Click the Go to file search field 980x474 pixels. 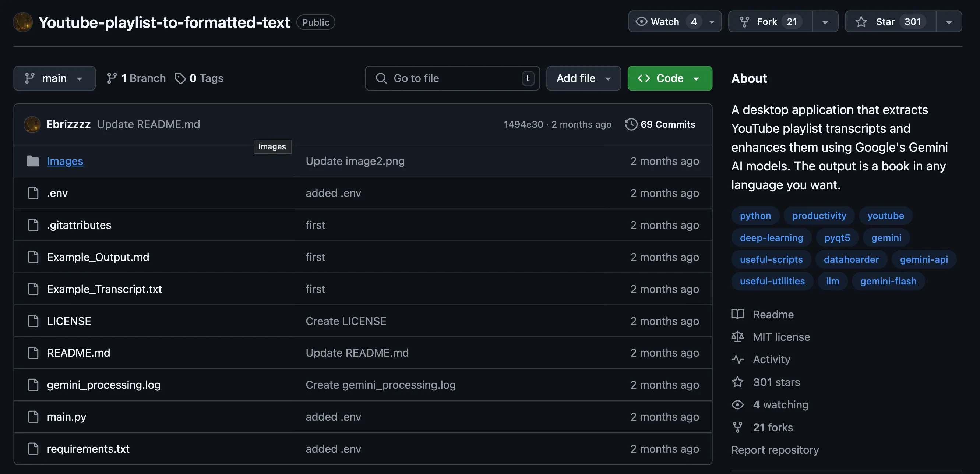point(452,78)
